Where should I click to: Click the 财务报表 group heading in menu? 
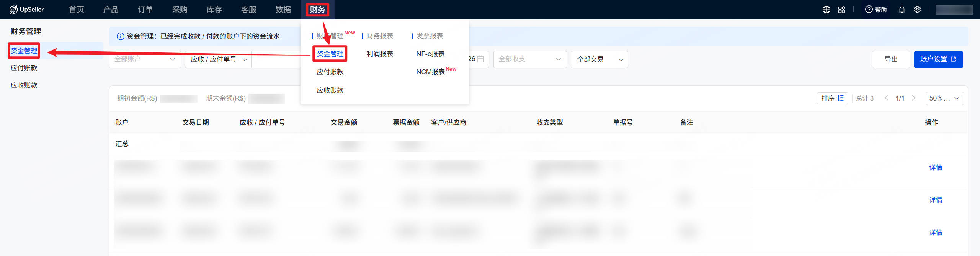pos(380,36)
